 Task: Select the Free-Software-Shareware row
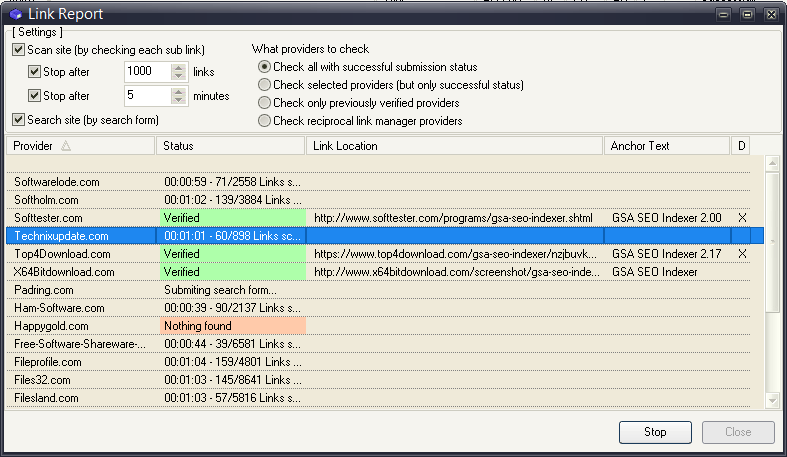tap(378, 344)
